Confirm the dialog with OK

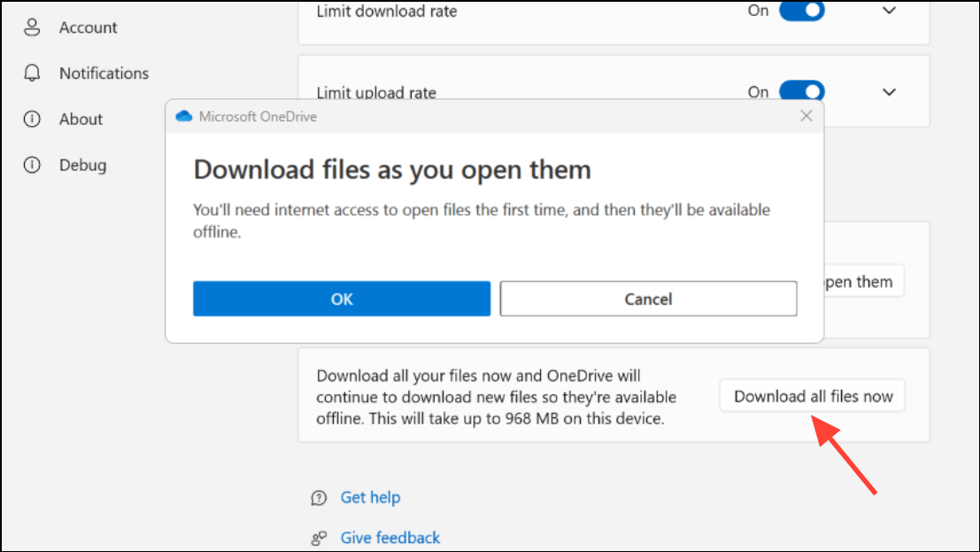coord(342,299)
